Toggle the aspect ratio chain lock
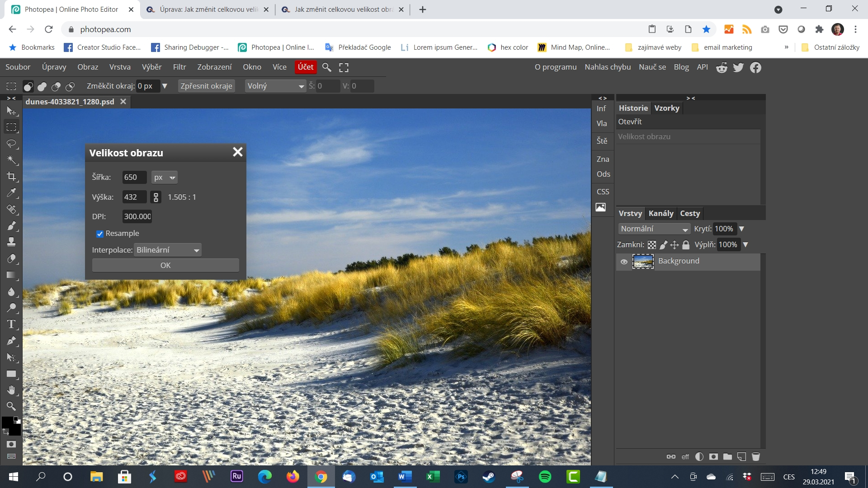 tap(156, 197)
